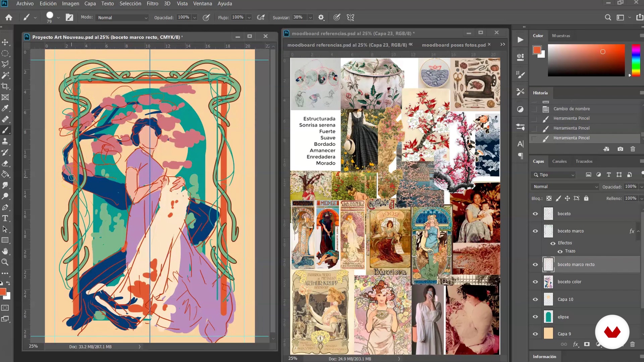Select the Horizontal Type tool

(x=5, y=218)
